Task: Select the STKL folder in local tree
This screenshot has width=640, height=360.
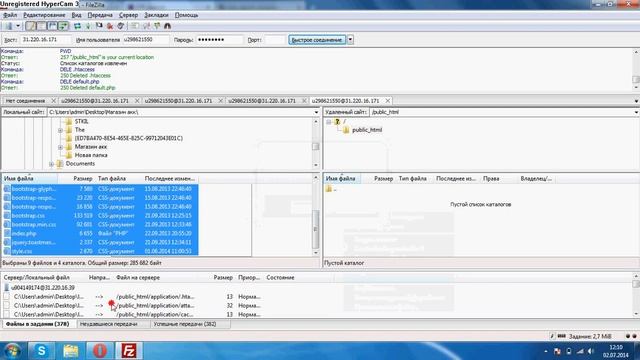Action: point(81,121)
